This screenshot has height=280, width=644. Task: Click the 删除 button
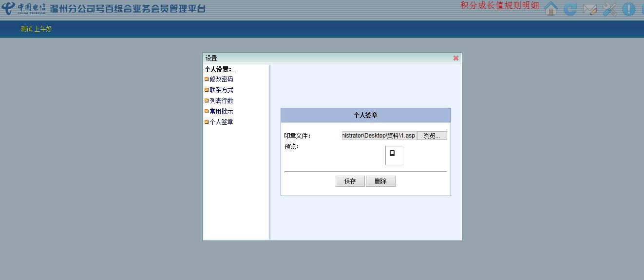(x=380, y=181)
